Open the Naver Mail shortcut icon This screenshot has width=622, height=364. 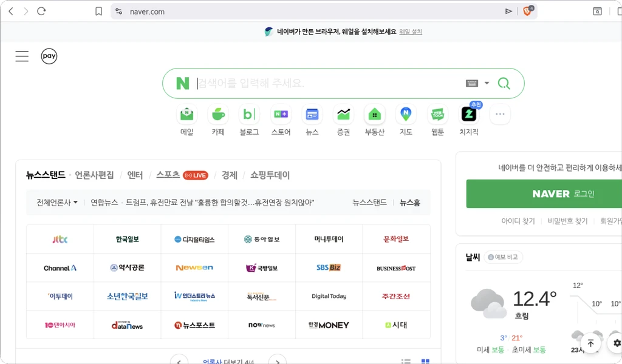click(x=186, y=114)
